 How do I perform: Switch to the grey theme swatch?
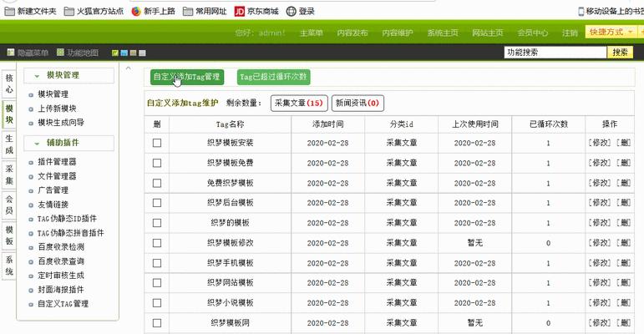pos(142,53)
